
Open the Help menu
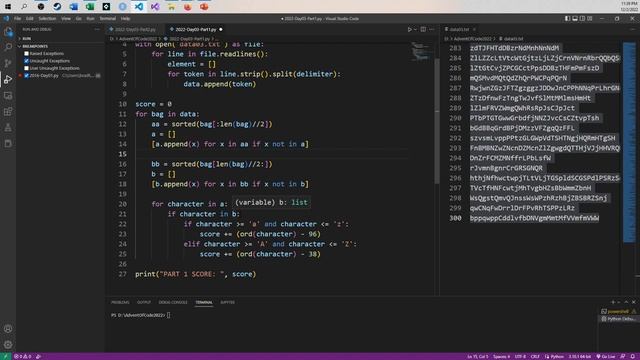pyautogui.click(x=125, y=18)
